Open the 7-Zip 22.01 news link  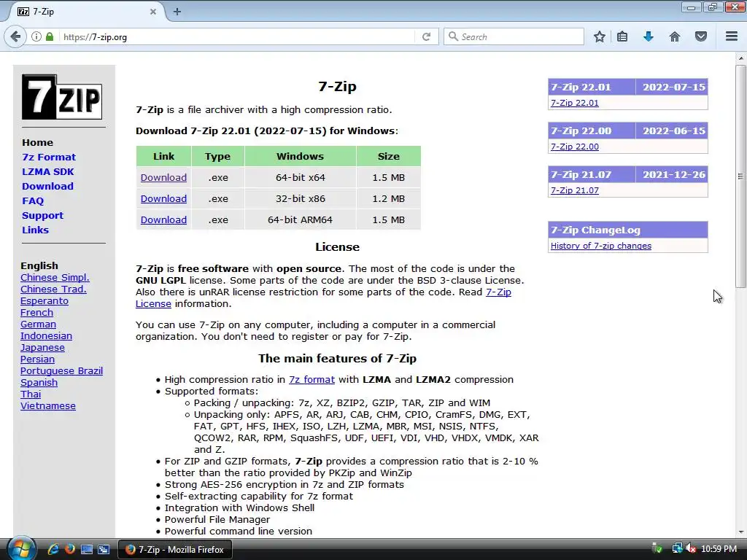pyautogui.click(x=575, y=103)
